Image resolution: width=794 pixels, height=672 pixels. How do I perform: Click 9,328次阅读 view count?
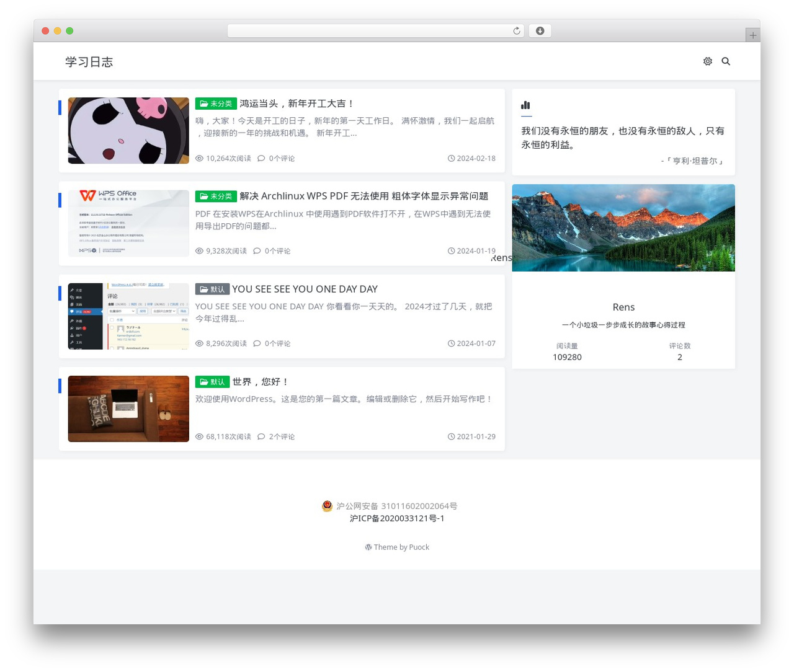[226, 251]
